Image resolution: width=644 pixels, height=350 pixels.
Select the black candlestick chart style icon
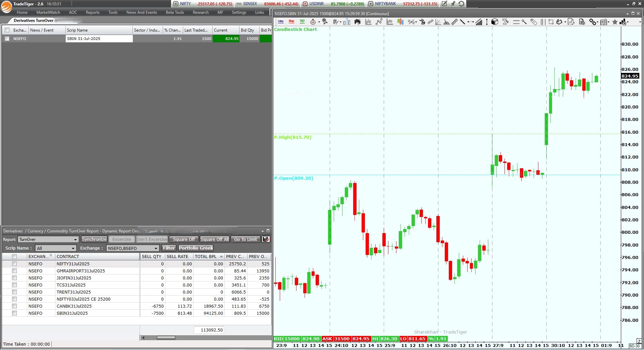click(x=358, y=22)
